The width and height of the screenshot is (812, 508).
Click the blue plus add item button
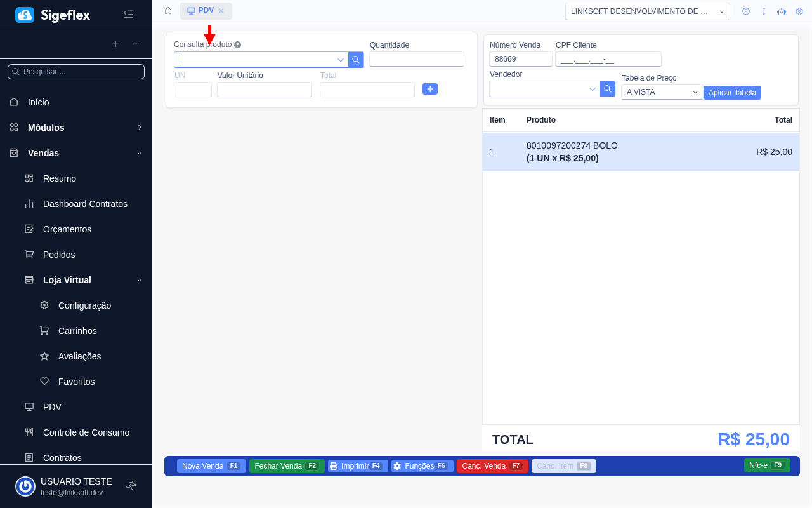click(430, 89)
